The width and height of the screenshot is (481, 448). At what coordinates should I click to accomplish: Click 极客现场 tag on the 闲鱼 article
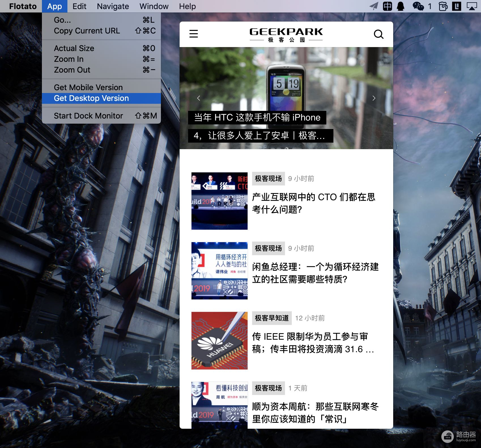pos(268,248)
